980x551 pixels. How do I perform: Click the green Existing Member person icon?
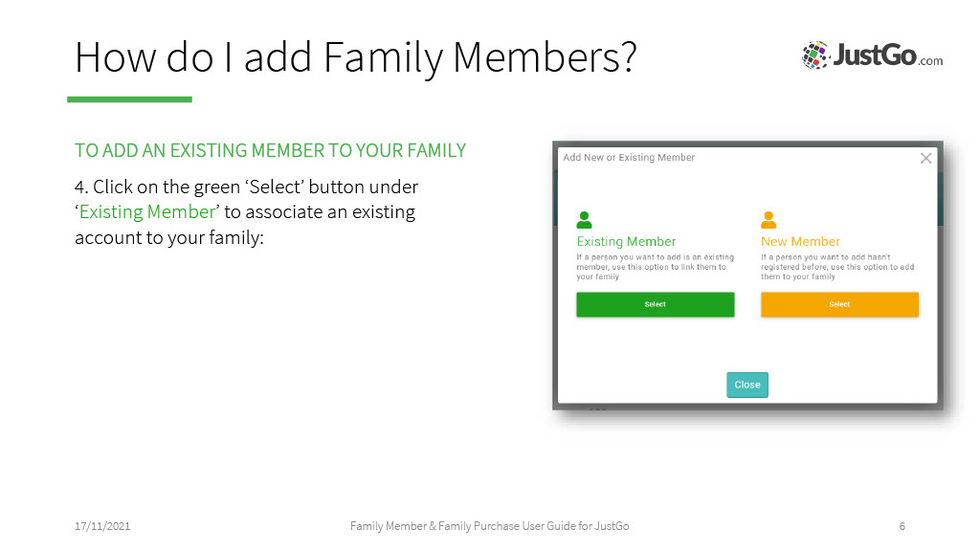[585, 220]
